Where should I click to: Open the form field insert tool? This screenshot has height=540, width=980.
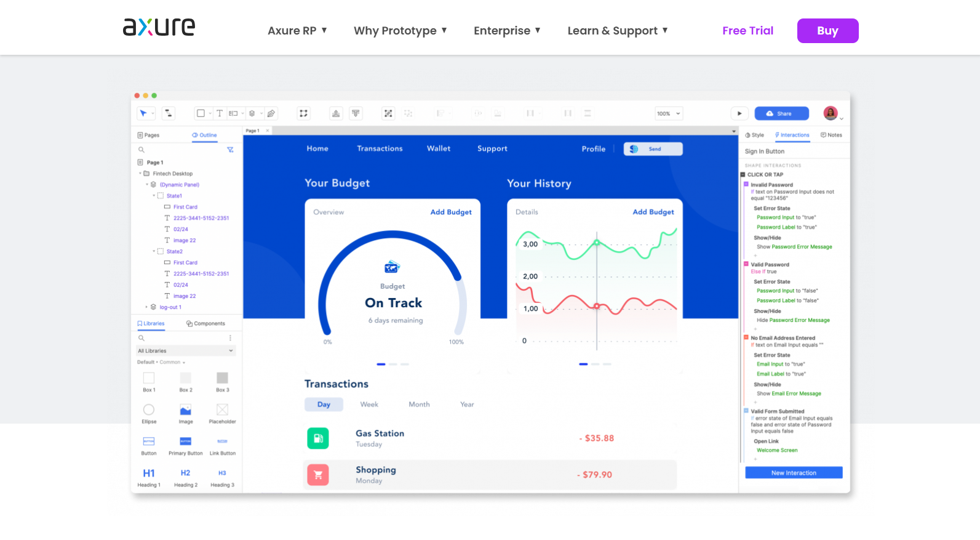233,113
